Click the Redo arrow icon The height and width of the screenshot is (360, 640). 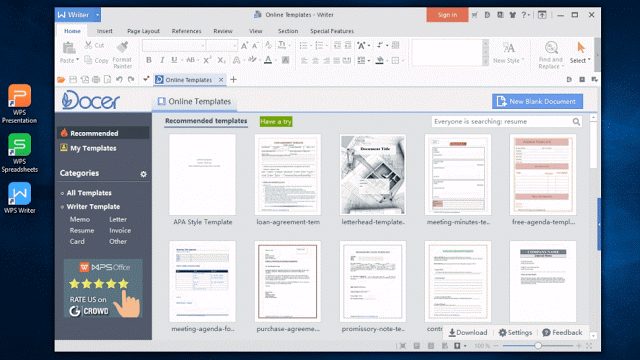tap(131, 80)
